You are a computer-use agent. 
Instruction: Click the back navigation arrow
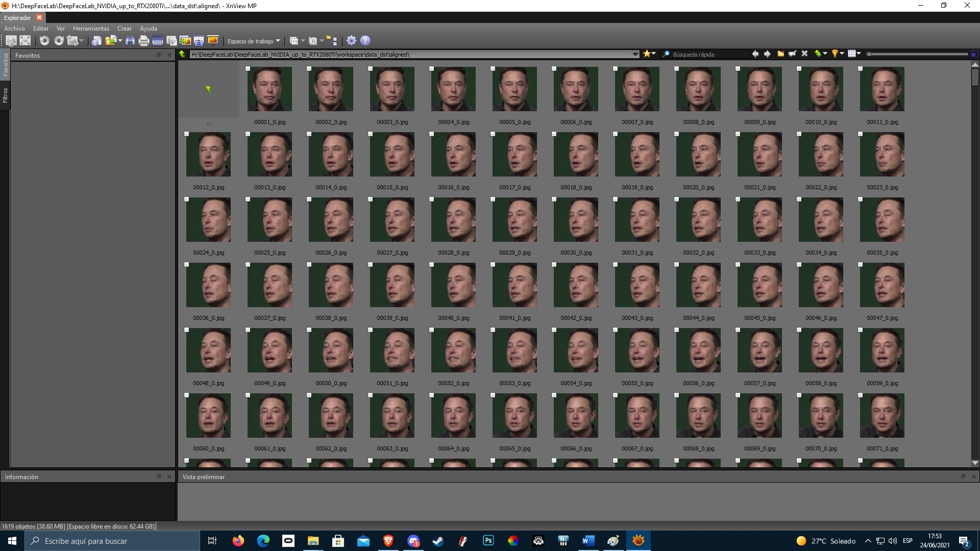755,54
